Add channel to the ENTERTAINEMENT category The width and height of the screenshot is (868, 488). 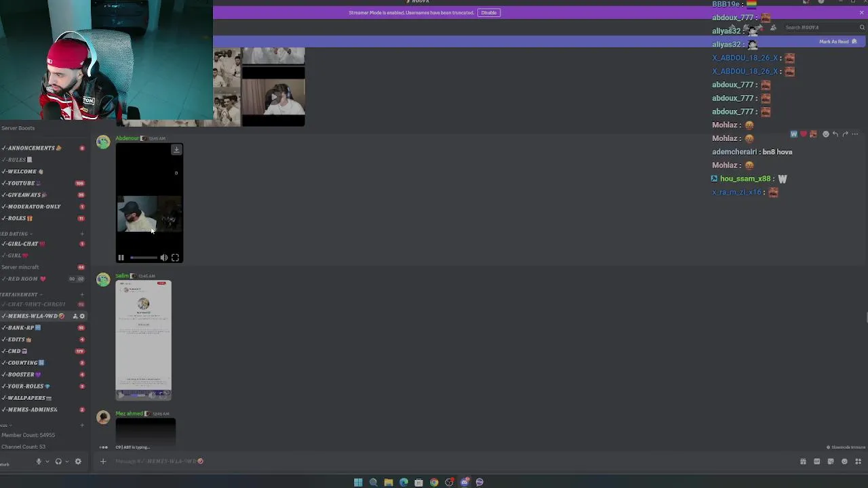(x=82, y=295)
